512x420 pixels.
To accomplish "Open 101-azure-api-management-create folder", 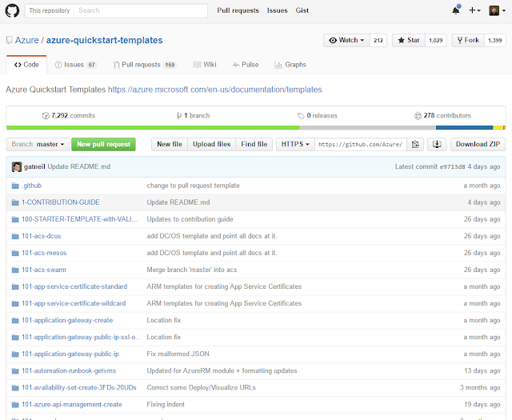I will click(x=72, y=405).
